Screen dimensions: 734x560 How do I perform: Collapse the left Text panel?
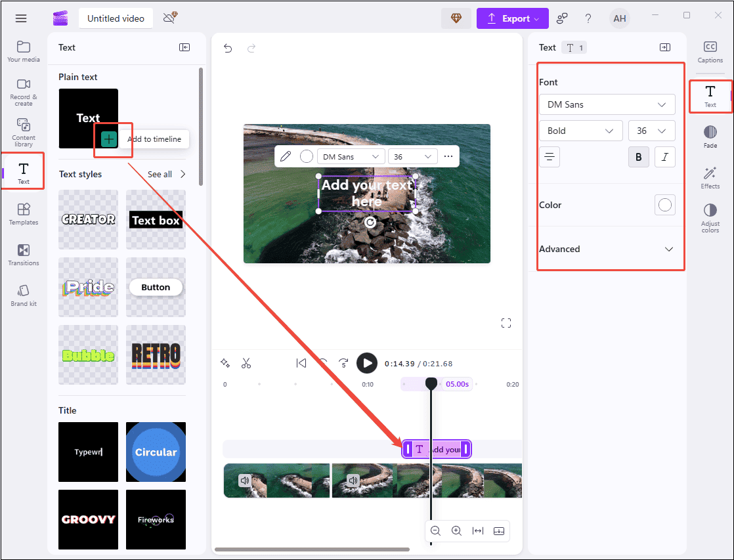click(x=184, y=47)
